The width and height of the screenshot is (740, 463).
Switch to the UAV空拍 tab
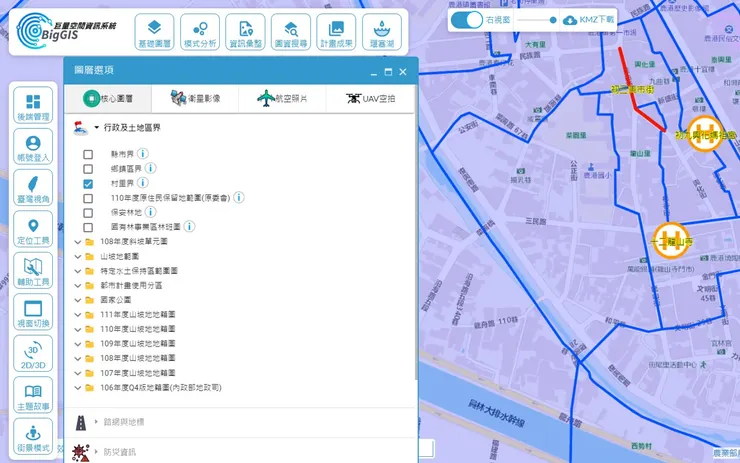click(x=370, y=99)
